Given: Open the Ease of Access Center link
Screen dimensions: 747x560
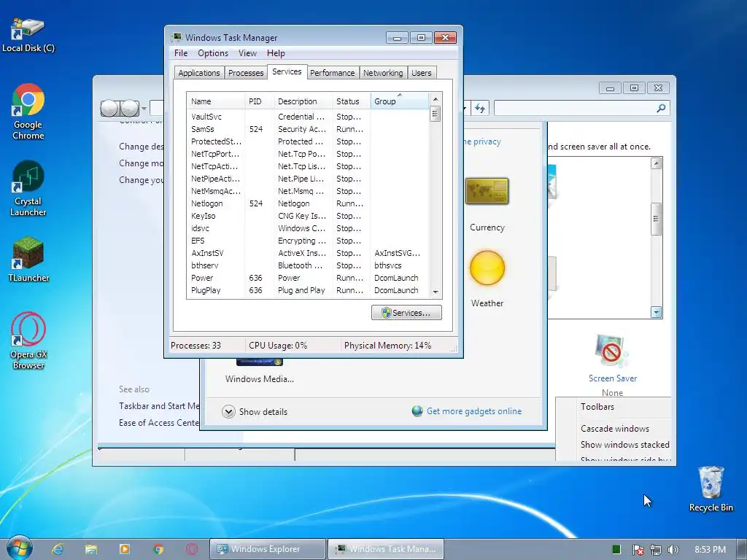Looking at the screenshot, I should [159, 422].
